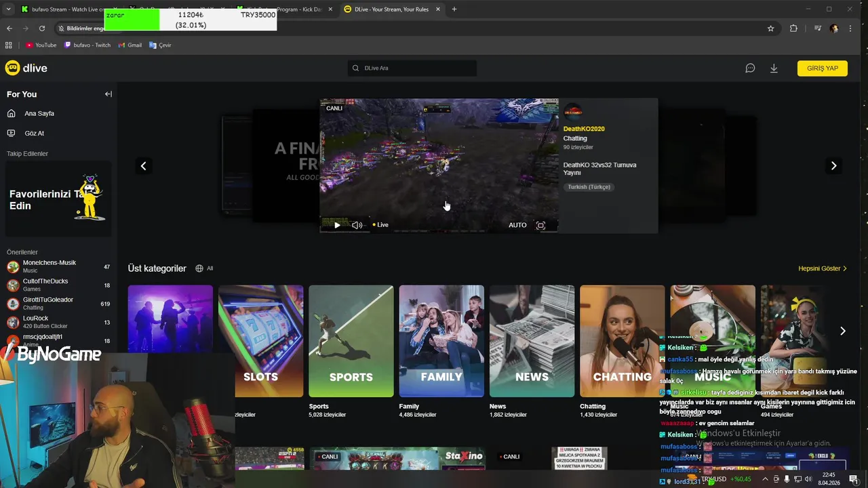The image size is (868, 488).
Task: Open DeathKO2020 channel name link
Action: [x=584, y=129]
